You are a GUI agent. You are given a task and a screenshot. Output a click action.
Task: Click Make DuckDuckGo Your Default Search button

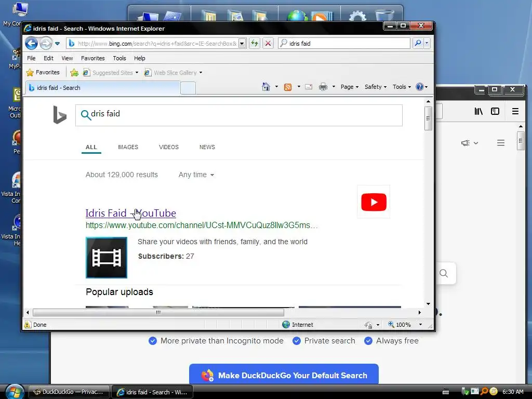pyautogui.click(x=284, y=375)
